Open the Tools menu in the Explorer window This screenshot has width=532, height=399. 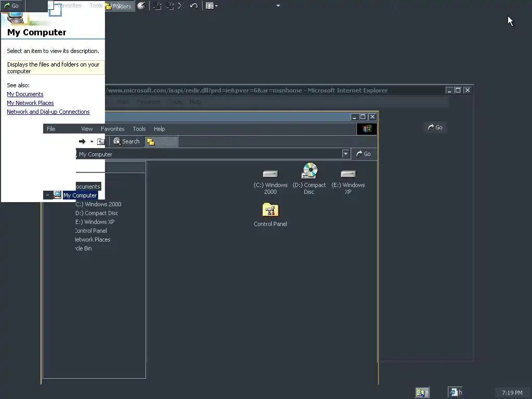[x=139, y=129]
